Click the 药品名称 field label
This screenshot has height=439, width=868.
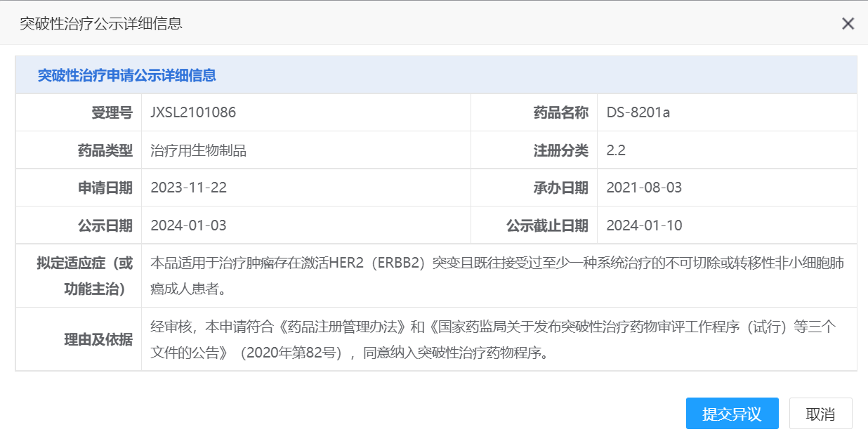pyautogui.click(x=560, y=112)
